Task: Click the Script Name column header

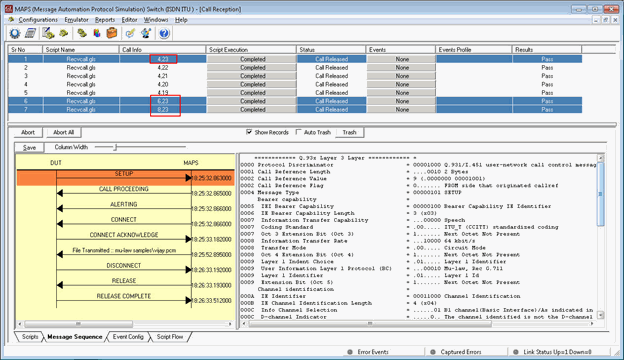Action: (81, 50)
